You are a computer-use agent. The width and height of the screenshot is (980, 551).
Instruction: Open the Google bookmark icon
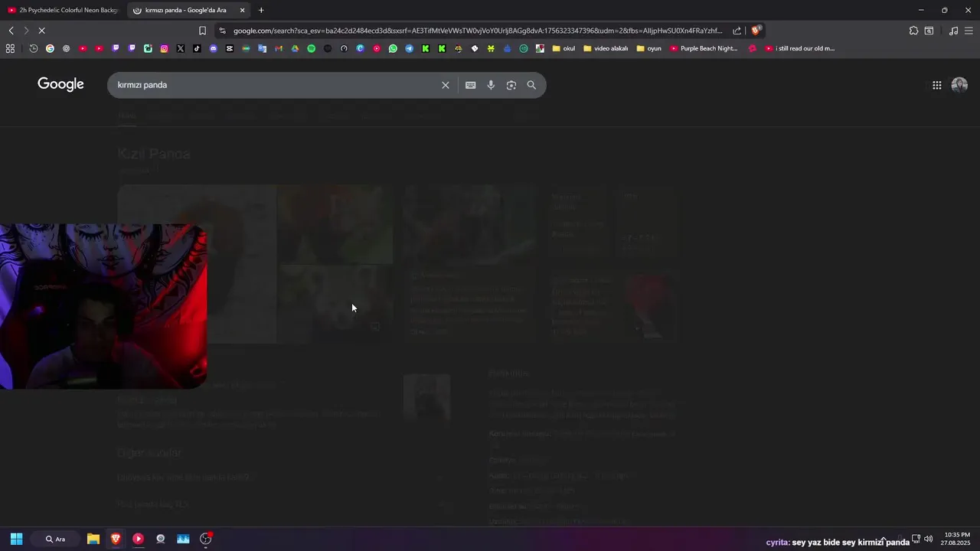(x=50, y=48)
